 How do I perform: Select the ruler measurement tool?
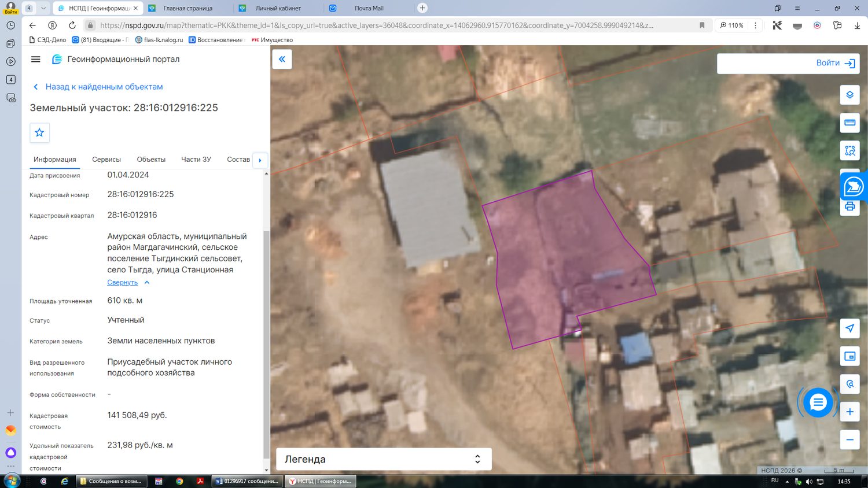849,123
